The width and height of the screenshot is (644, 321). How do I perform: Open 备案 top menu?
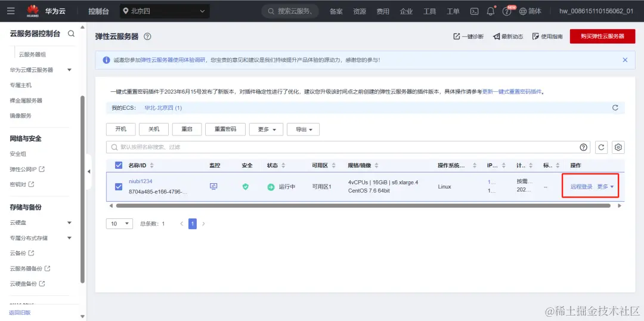[x=336, y=11]
